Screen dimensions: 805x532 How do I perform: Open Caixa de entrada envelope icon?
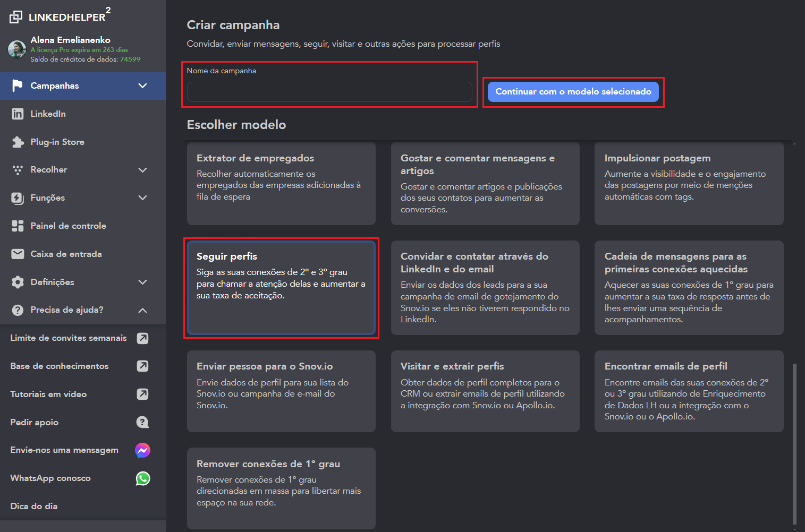coord(18,254)
